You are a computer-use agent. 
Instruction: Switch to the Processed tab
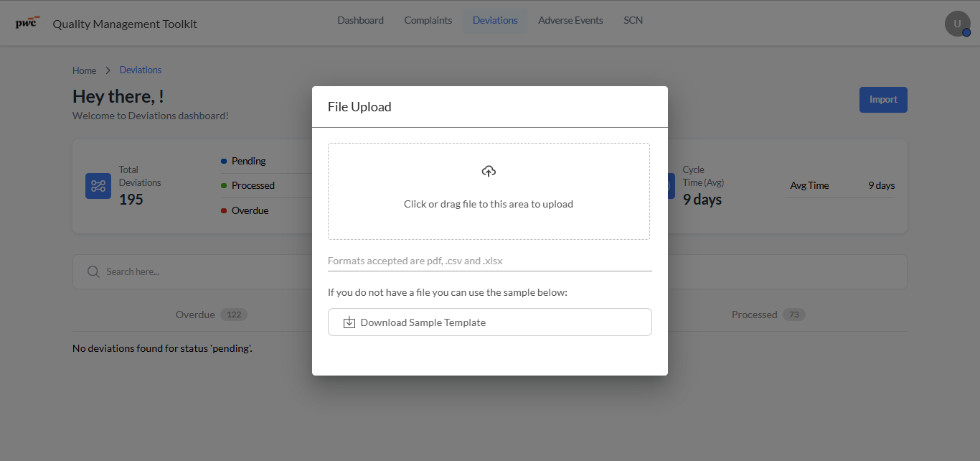pos(768,315)
